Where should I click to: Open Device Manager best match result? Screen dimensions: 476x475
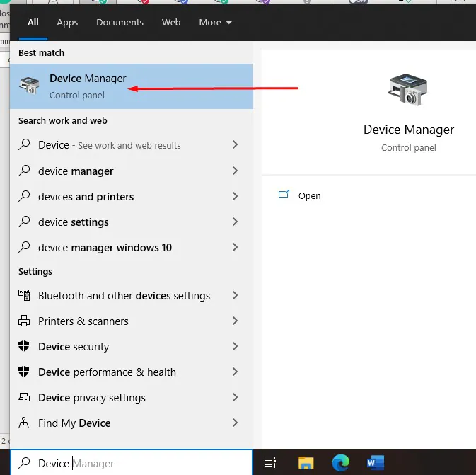[x=132, y=86]
